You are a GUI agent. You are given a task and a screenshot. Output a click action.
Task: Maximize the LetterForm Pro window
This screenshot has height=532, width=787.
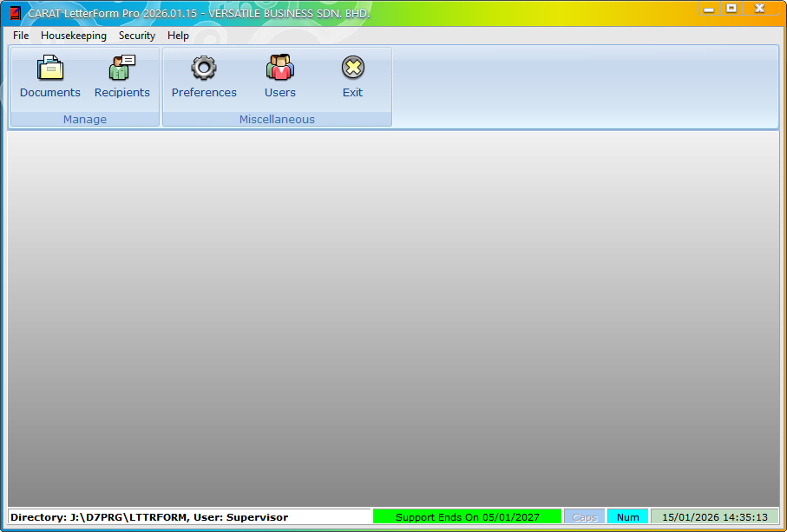click(731, 9)
